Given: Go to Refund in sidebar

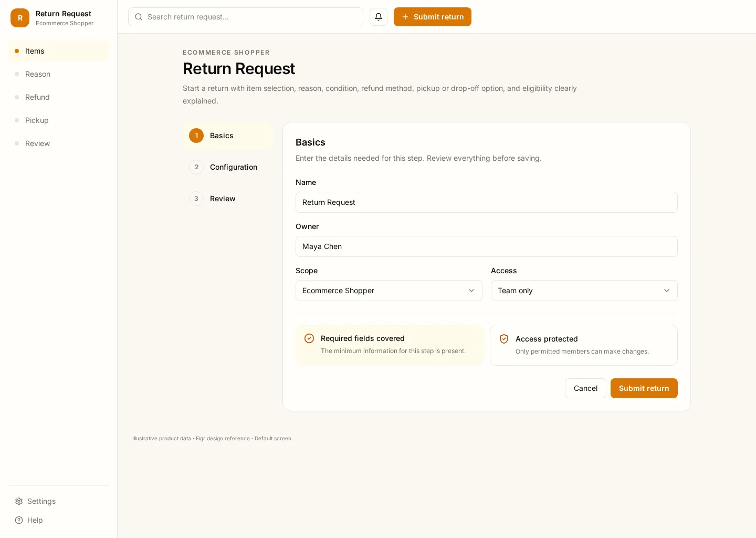Looking at the screenshot, I should pos(59,97).
